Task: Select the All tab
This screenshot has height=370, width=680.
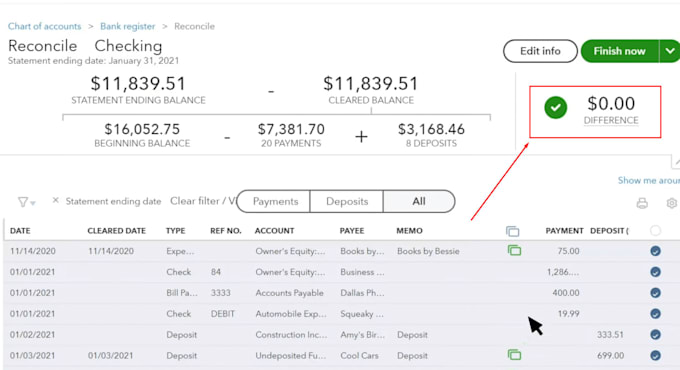Action: pos(419,201)
